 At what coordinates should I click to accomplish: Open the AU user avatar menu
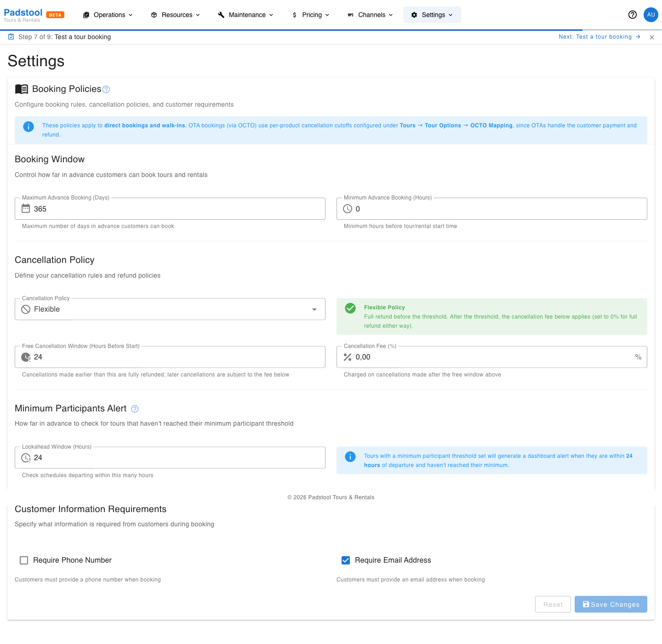[651, 15]
